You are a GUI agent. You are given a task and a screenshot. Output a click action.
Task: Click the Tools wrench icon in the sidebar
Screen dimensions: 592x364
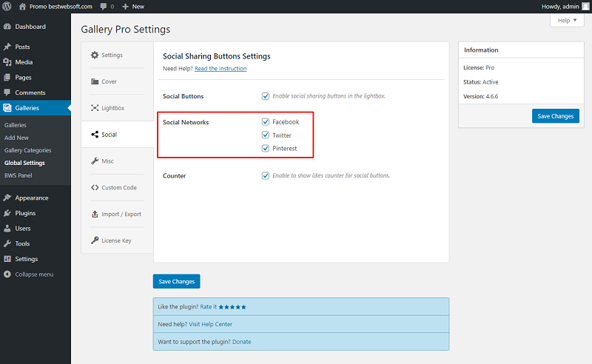coord(7,243)
